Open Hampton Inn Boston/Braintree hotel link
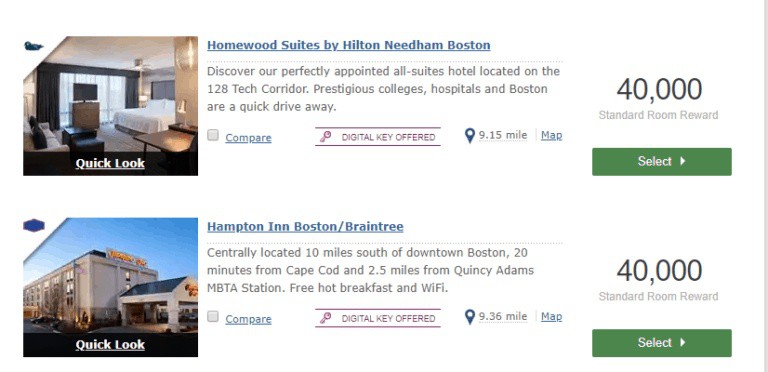The height and width of the screenshot is (372, 768). (x=305, y=227)
